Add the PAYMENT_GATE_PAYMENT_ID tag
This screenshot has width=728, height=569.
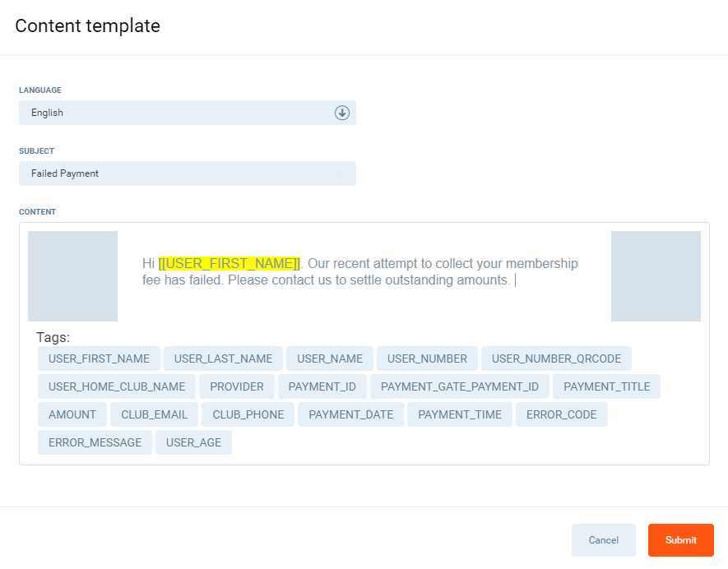459,386
